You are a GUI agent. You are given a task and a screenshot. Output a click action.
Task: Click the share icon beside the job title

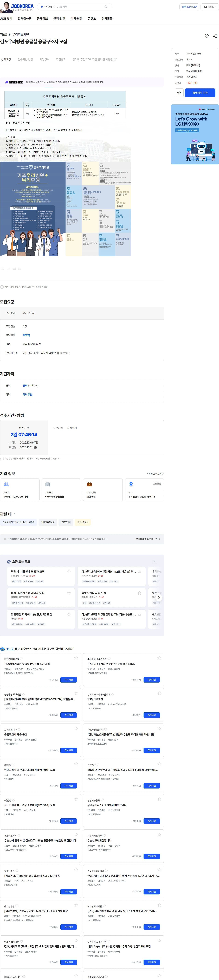tap(215, 36)
